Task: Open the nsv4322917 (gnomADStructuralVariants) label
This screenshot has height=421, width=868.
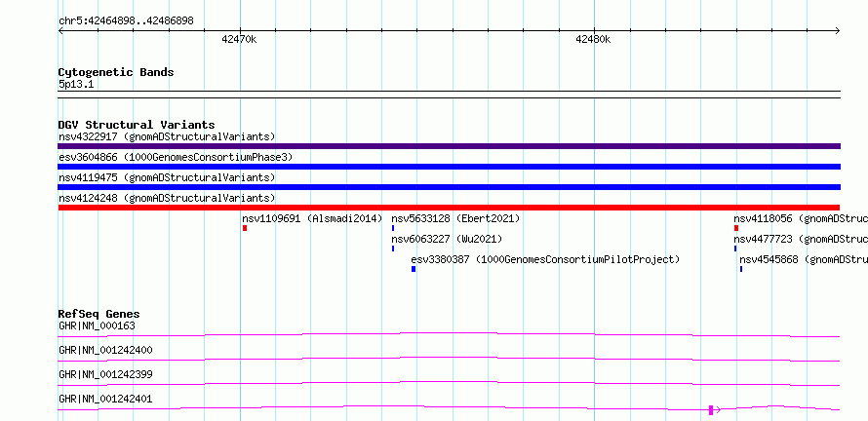Action: tap(167, 136)
